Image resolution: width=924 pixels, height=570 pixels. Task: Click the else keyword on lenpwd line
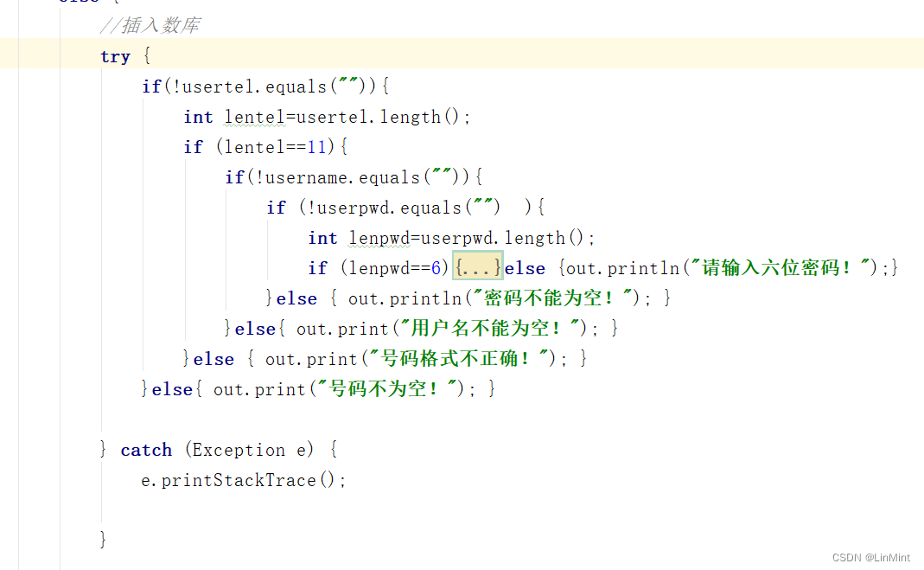point(523,267)
